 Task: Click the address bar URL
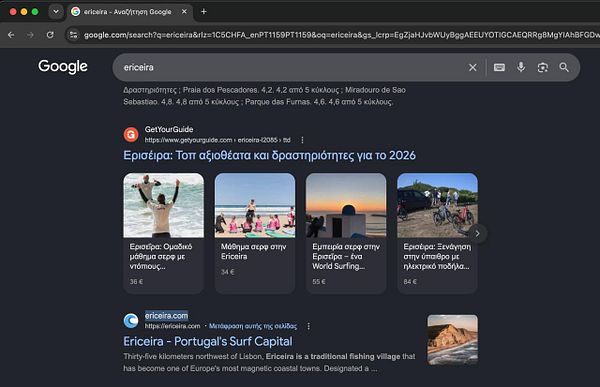tap(341, 35)
